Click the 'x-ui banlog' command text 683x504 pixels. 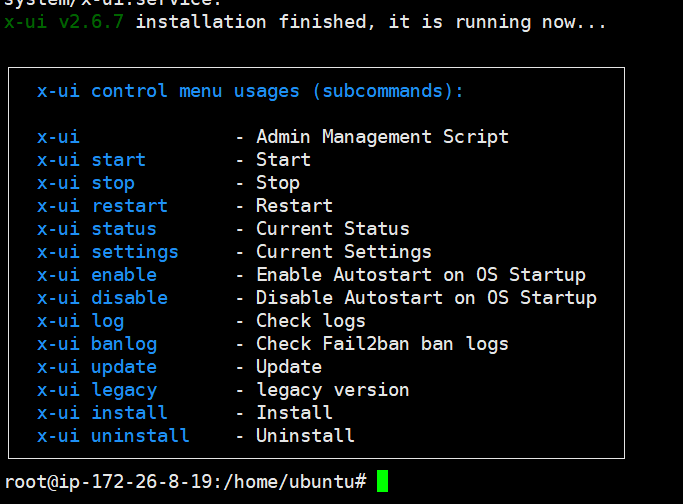click(97, 345)
